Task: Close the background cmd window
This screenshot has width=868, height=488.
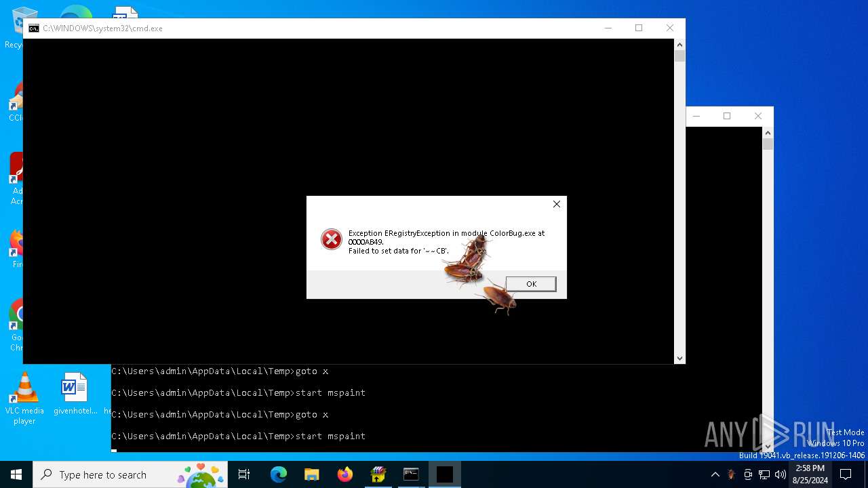Action: (x=758, y=116)
